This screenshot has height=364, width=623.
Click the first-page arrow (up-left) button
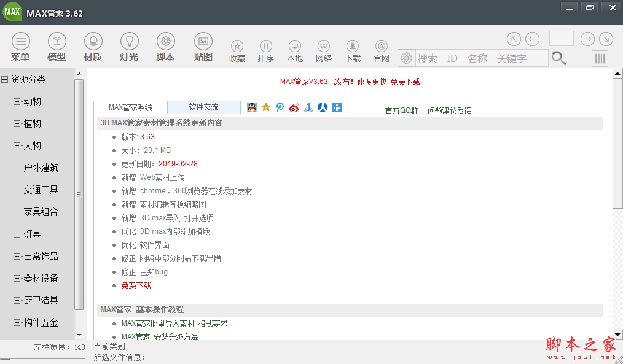coord(514,39)
